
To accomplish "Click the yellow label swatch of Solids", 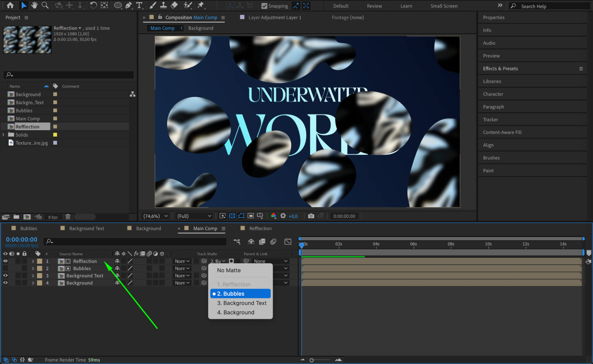I will (55, 135).
